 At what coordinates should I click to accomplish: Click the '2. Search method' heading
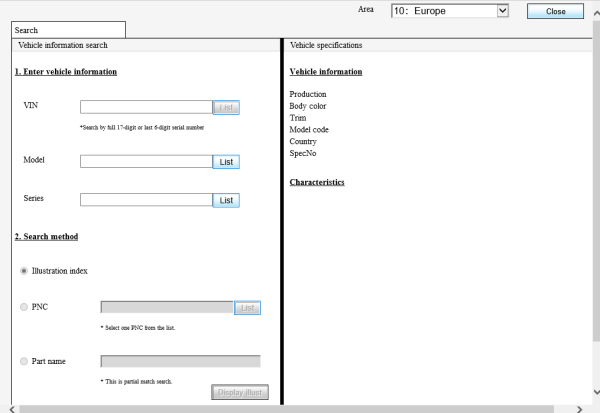point(46,237)
